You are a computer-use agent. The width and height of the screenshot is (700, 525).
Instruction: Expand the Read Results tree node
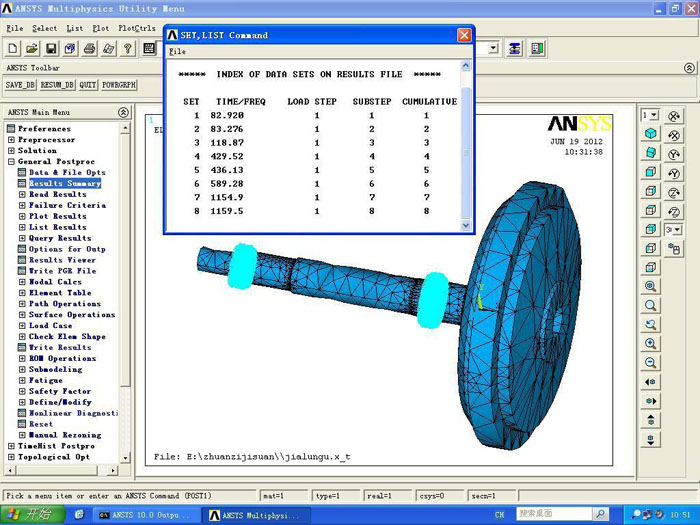pos(22,195)
